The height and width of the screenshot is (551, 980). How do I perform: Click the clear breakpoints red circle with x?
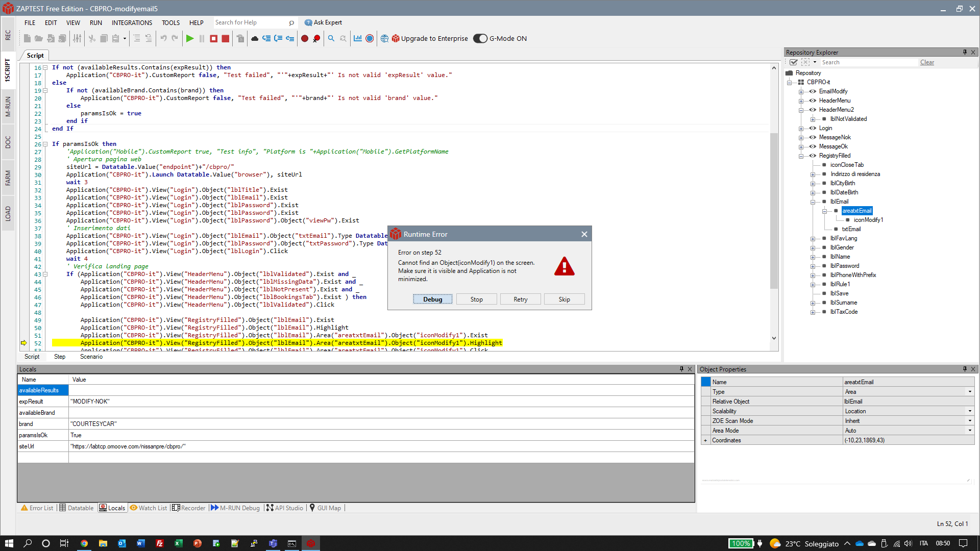point(316,38)
